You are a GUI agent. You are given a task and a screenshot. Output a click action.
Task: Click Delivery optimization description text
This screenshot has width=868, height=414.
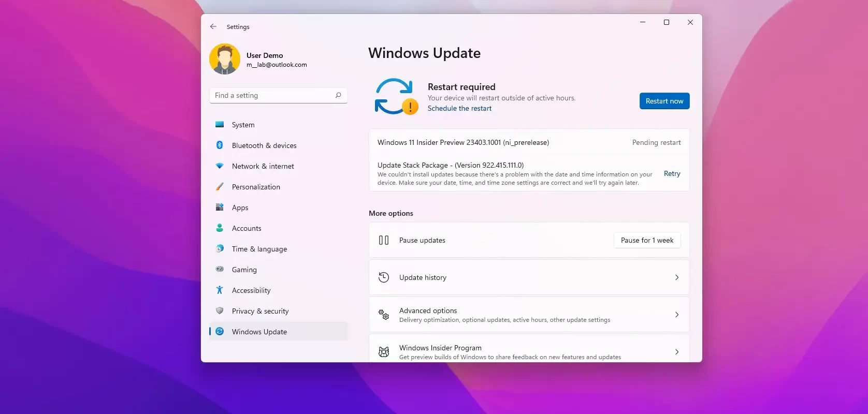[x=504, y=320]
